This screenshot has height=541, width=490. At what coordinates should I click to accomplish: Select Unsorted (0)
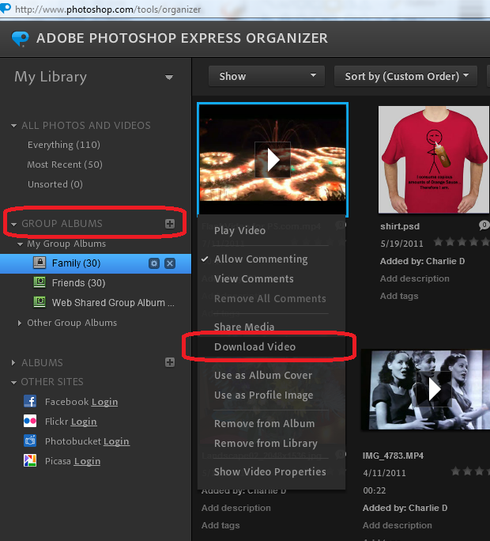point(55,184)
